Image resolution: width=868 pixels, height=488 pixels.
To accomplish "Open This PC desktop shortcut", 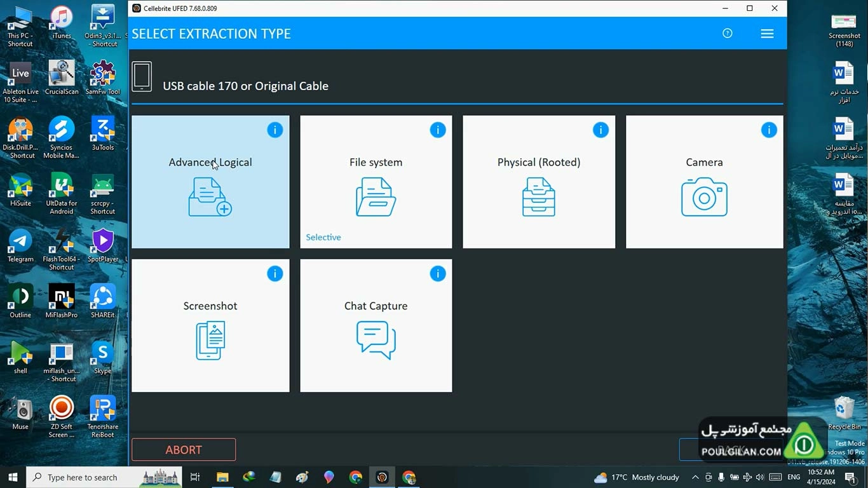I will [x=20, y=26].
